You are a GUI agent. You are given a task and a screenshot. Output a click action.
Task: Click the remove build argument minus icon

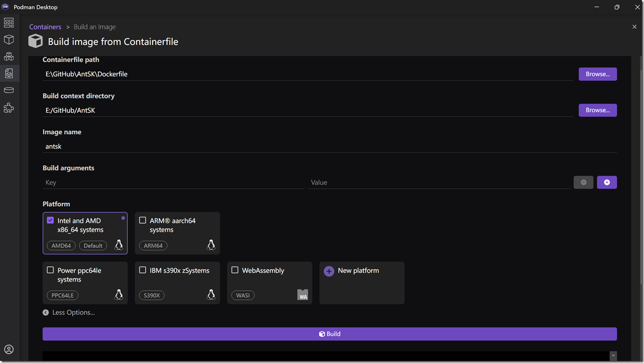coord(583,182)
